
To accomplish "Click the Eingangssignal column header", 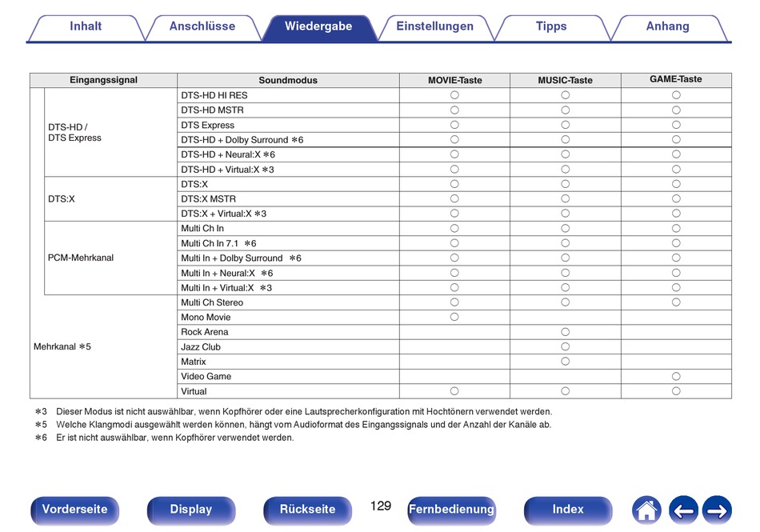I will tap(103, 81).
